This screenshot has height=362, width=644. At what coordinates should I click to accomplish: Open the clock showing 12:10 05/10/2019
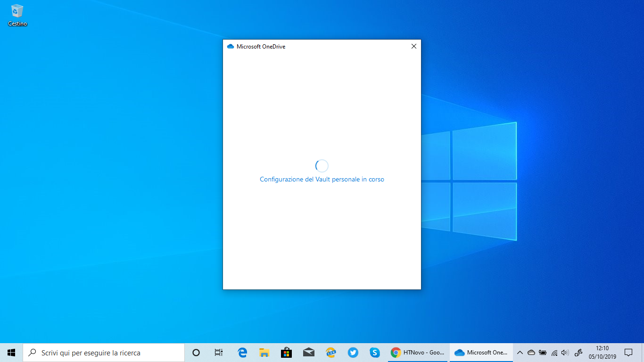(x=602, y=353)
